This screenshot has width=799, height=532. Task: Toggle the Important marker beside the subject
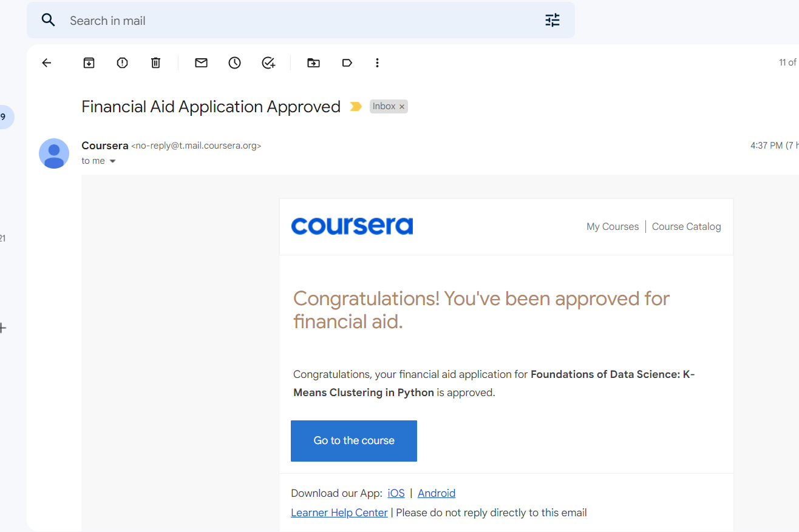click(356, 106)
